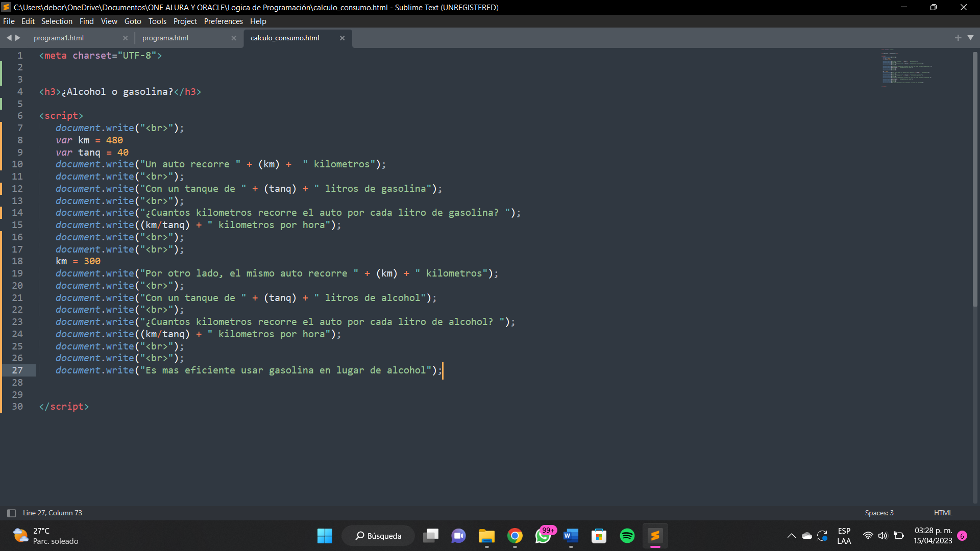The image size is (980, 551).
Task: Open the weather widget showing 27°C
Action: click(x=46, y=536)
